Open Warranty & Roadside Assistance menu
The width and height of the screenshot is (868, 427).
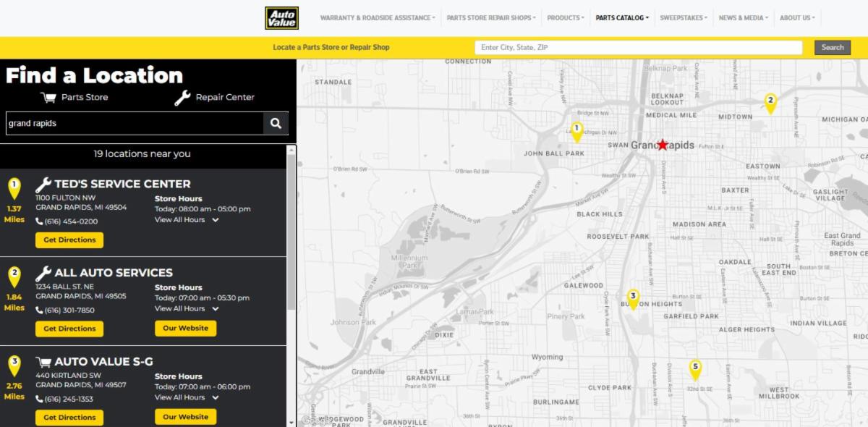click(x=378, y=18)
